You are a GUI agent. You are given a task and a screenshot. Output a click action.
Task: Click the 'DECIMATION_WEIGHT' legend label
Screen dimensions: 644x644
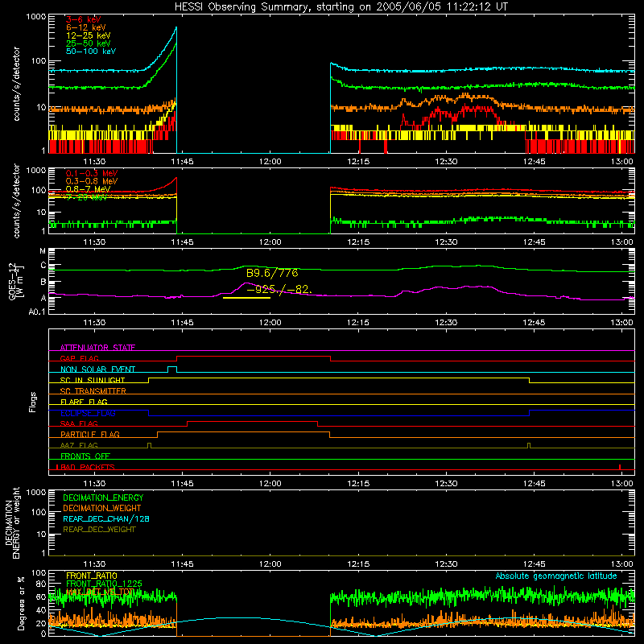pyautogui.click(x=102, y=508)
